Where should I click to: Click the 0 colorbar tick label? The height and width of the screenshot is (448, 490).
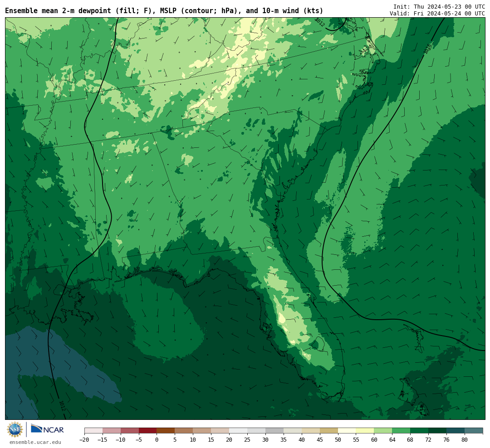pos(157,440)
